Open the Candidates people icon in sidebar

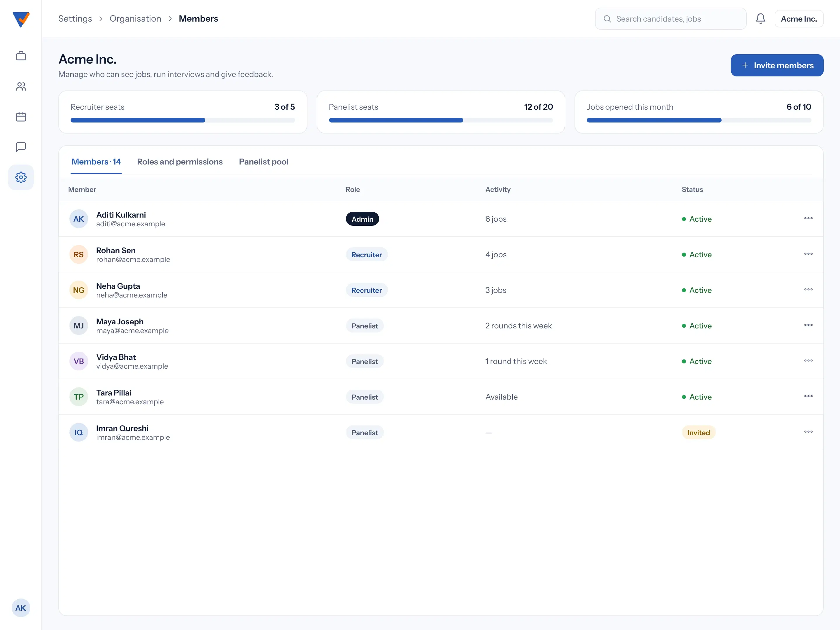(x=21, y=86)
